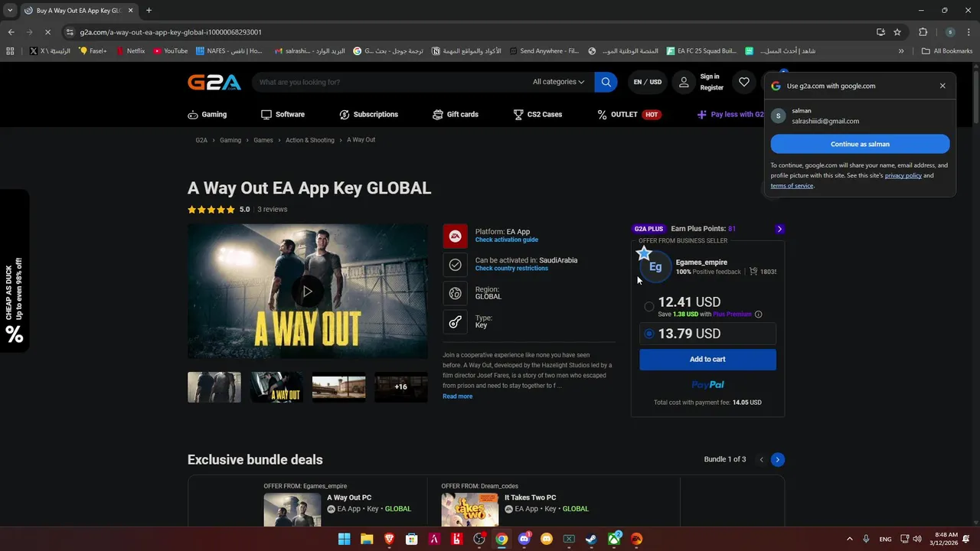The width and height of the screenshot is (980, 551).
Task: Open the CS2 Cases menu
Action: 537,114
